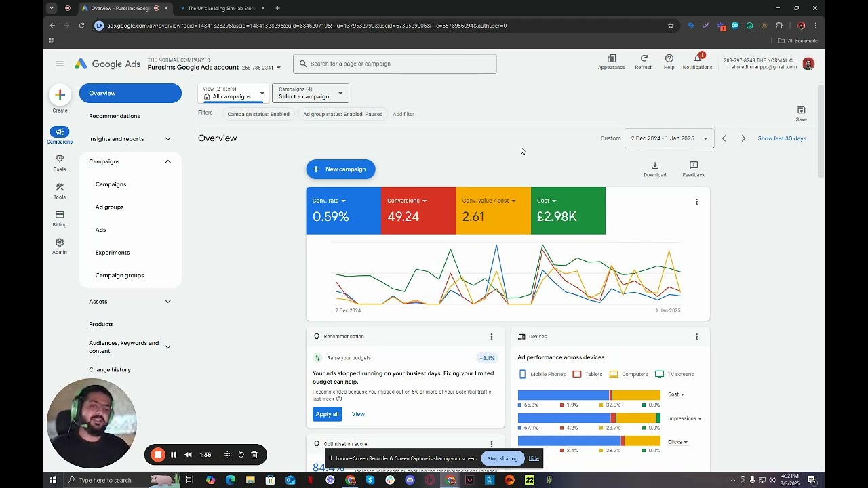The image size is (868, 488).
Task: Select Overview in the sidebar
Action: (x=130, y=93)
